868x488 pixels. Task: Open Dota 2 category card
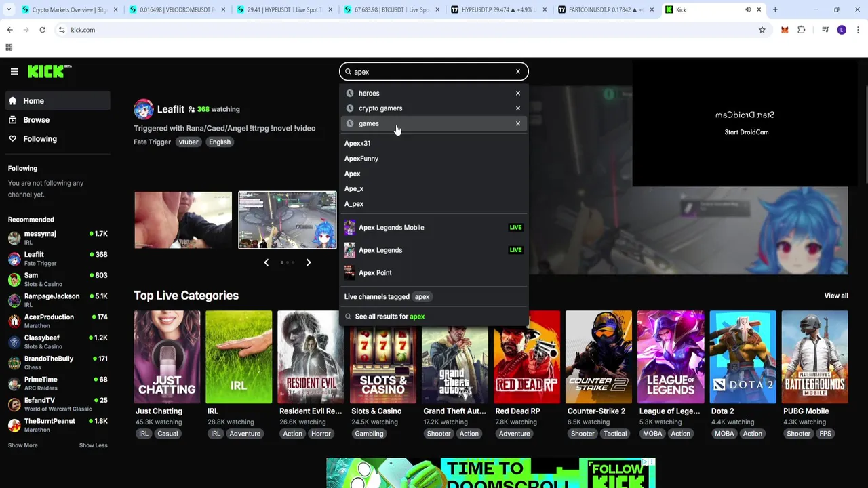pos(743,357)
